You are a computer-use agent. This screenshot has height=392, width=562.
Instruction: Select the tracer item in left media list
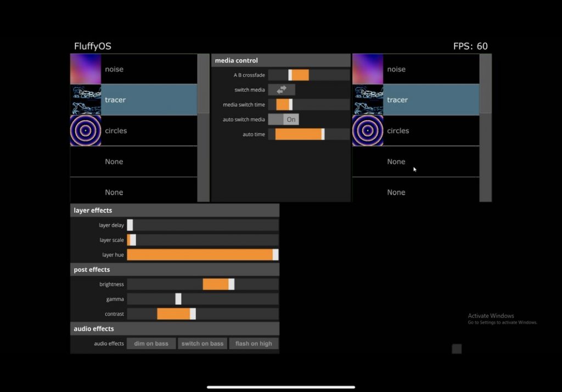[149, 100]
